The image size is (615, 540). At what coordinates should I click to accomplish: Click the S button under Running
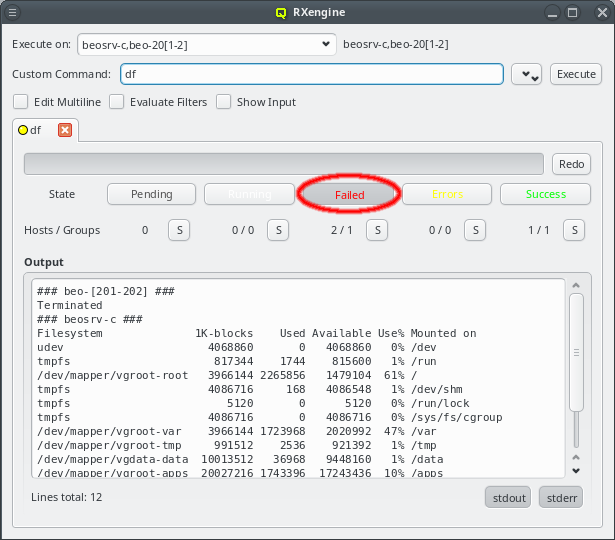(277, 230)
